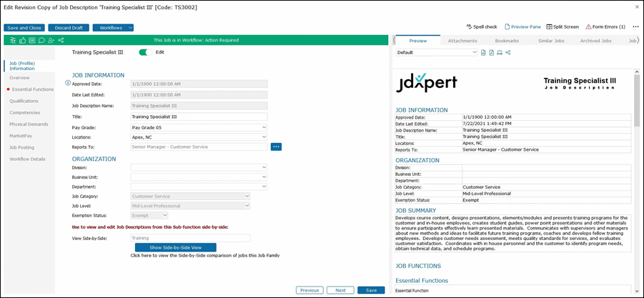Export preview as PDF icon
The width and height of the screenshot is (644, 298).
[x=492, y=53]
